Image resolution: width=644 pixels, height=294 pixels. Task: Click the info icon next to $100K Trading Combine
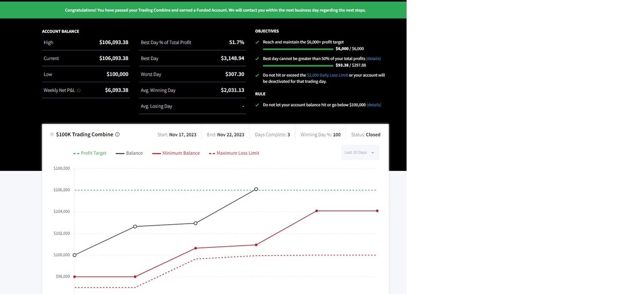click(x=117, y=134)
